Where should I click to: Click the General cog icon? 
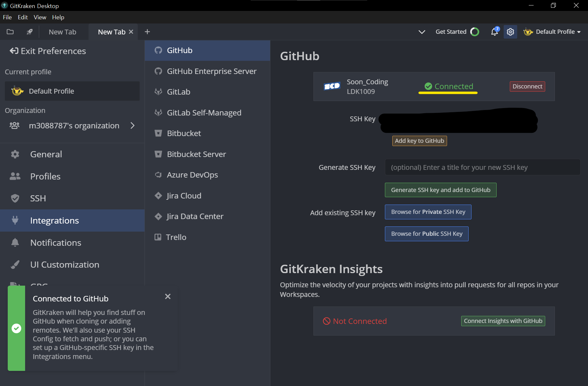tap(15, 154)
